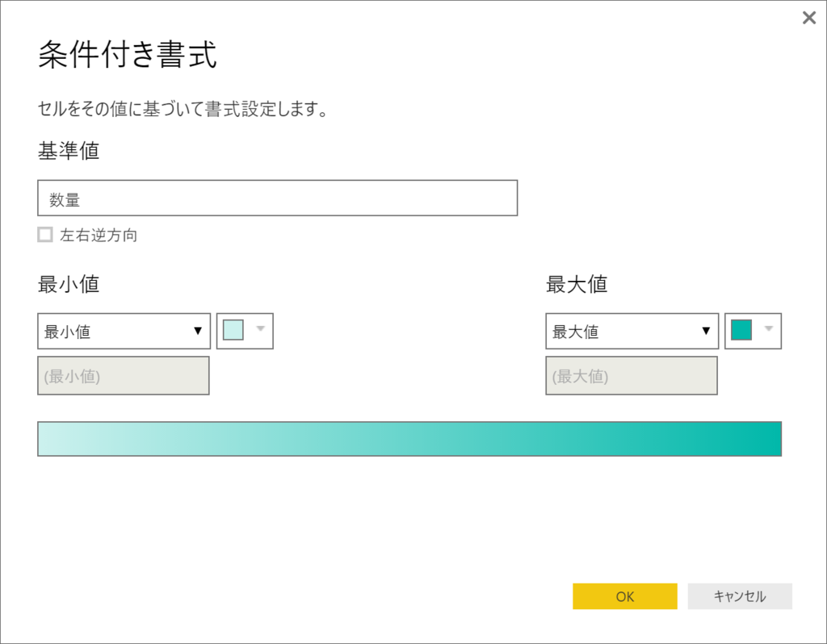This screenshot has width=827, height=644.
Task: Click the キャンセル button
Action: pyautogui.click(x=740, y=596)
